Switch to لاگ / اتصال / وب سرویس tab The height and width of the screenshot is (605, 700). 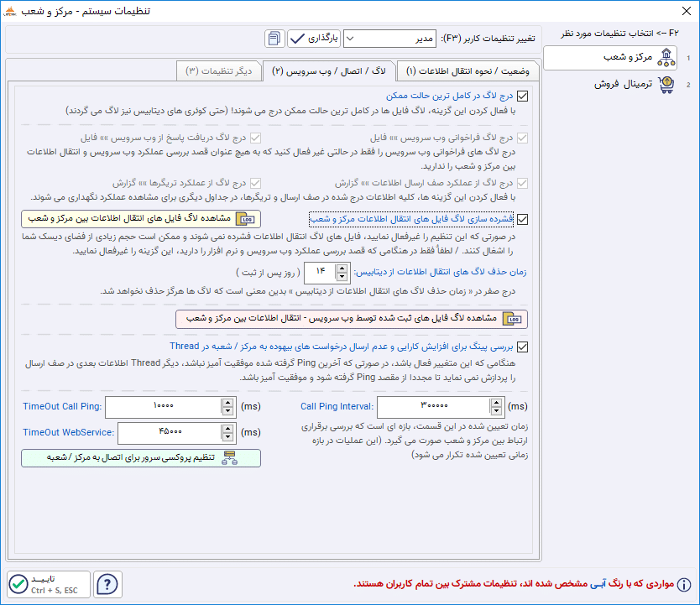click(329, 71)
